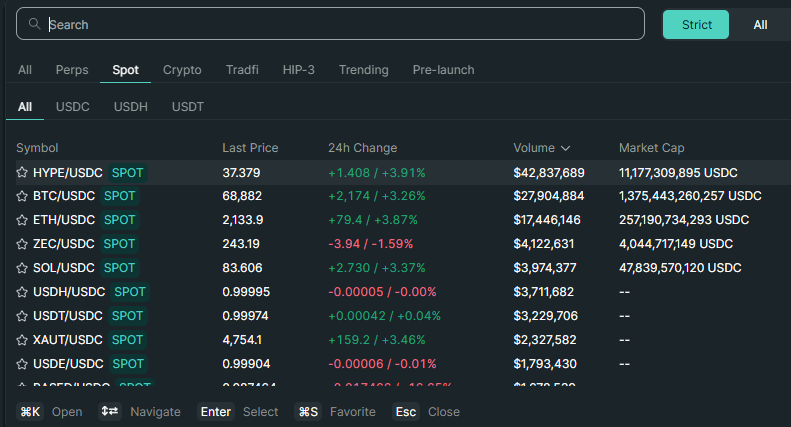Filter spot pairs by USDH

(131, 107)
